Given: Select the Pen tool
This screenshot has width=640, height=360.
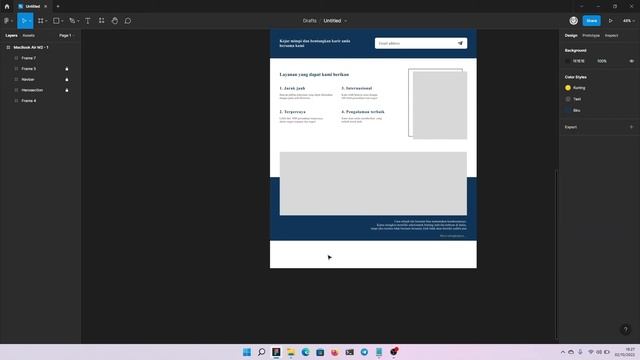Looking at the screenshot, I should (x=72, y=21).
